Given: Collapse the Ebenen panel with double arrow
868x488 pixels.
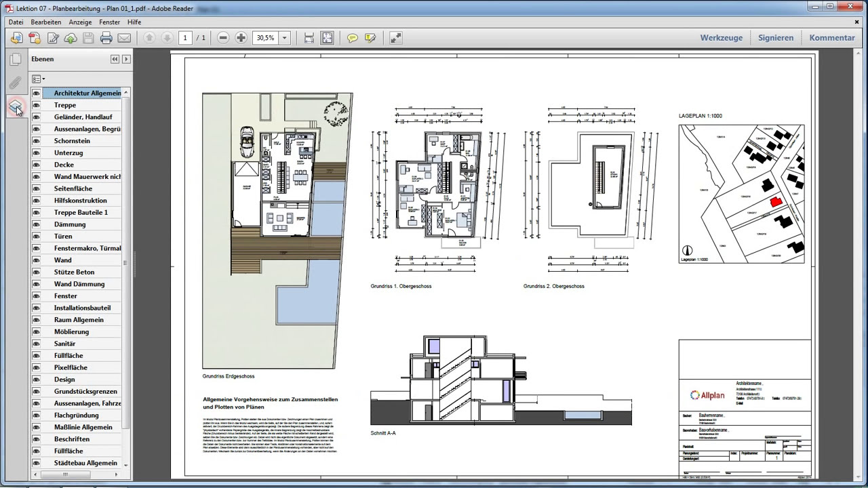Looking at the screenshot, I should tap(115, 59).
